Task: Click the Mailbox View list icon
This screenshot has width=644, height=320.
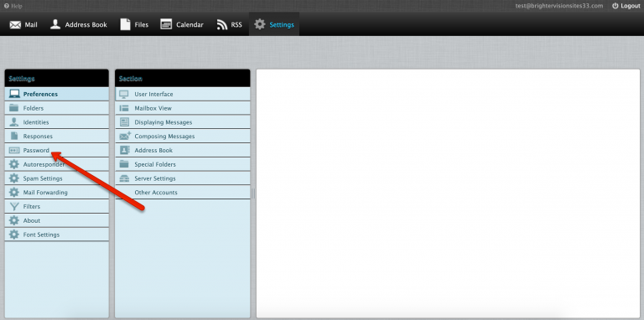Action: point(124,108)
